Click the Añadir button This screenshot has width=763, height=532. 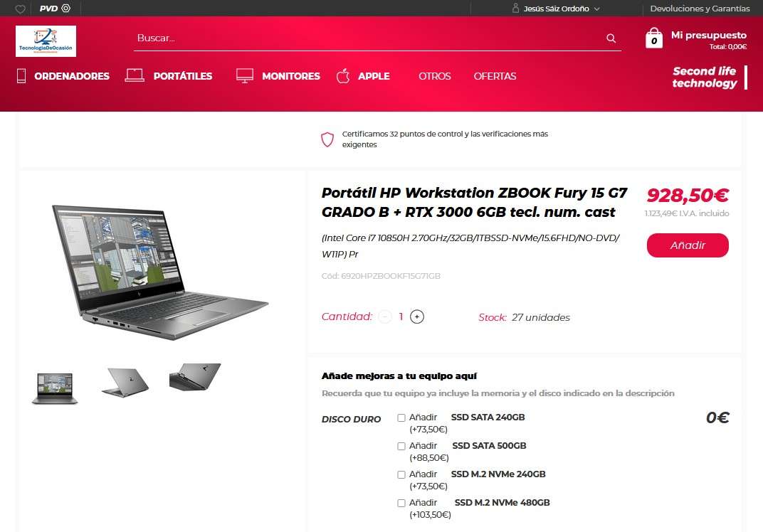(688, 245)
